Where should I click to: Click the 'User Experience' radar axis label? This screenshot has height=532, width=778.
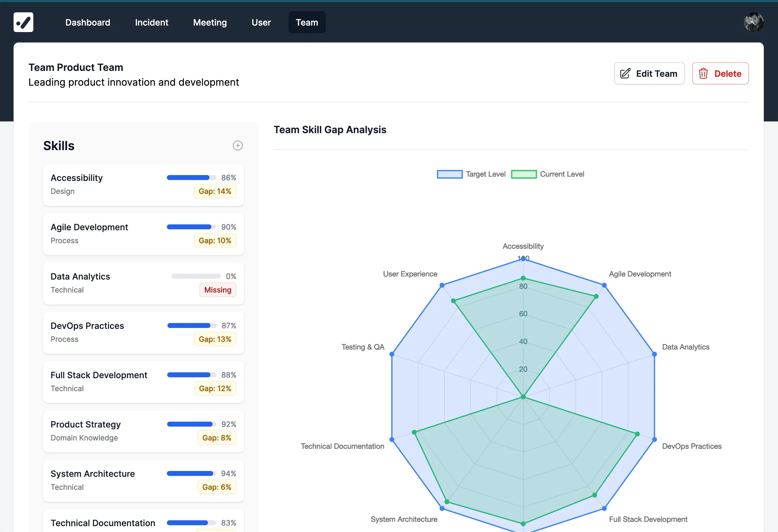click(x=410, y=274)
